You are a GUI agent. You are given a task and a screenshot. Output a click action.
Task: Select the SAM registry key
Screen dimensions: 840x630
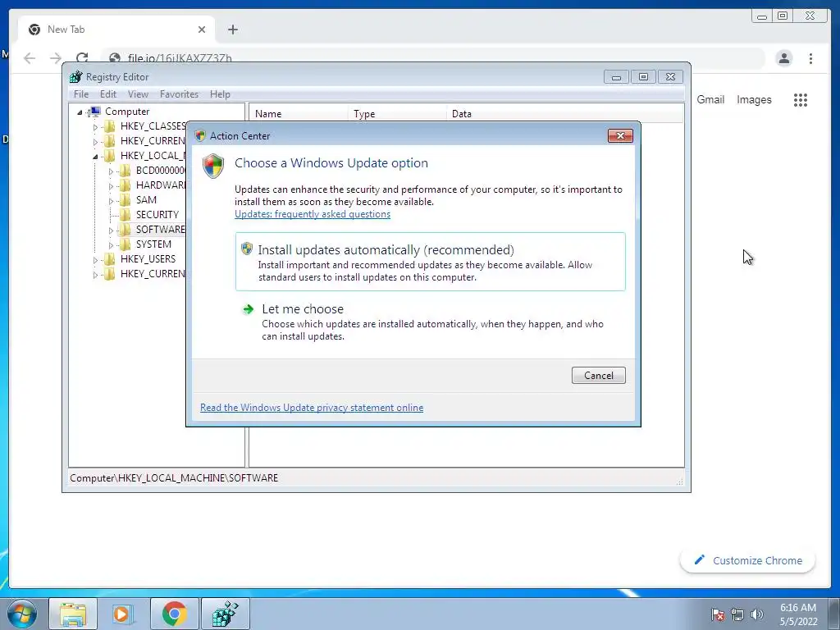click(146, 200)
